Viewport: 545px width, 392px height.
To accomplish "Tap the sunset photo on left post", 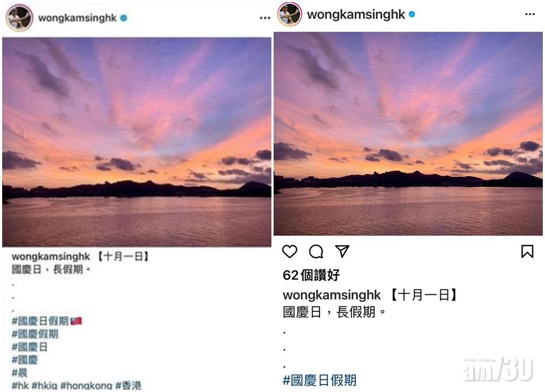I will pos(137,142).
